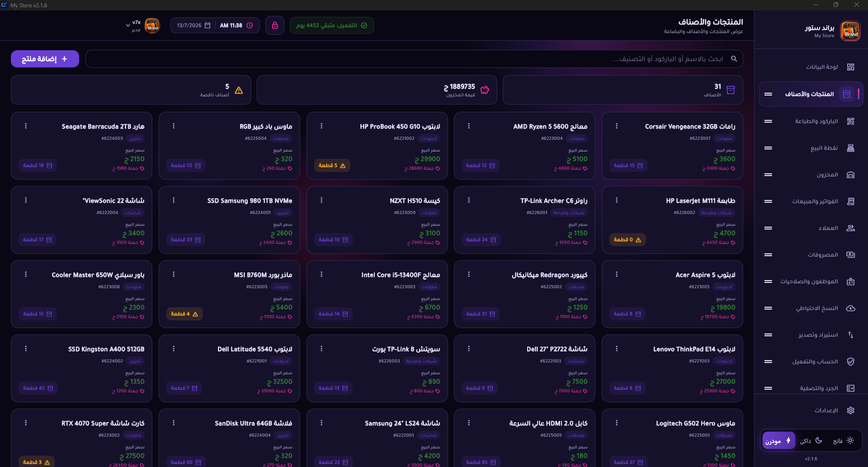This screenshot has height=467, width=868.
Task: Click the inventory value piggy bank icon
Action: (x=485, y=90)
